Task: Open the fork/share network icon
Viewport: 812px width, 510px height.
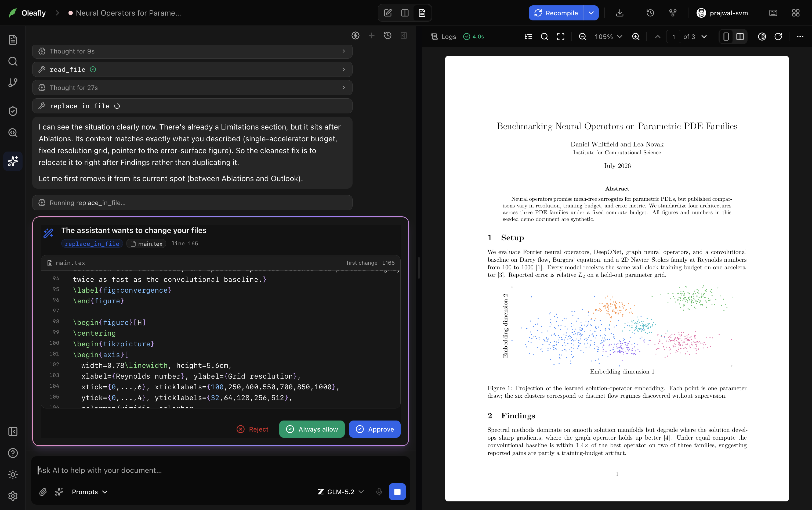Action: click(x=673, y=13)
